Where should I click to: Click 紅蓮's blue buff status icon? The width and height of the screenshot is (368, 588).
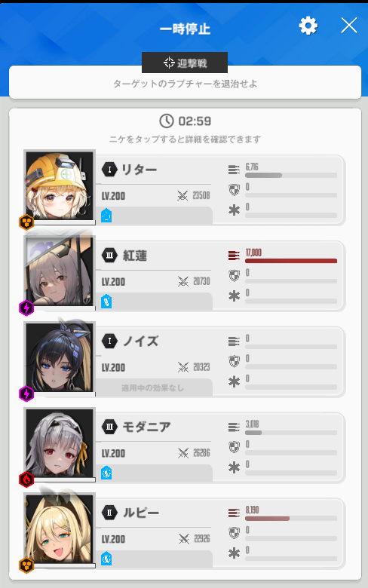pos(106,301)
